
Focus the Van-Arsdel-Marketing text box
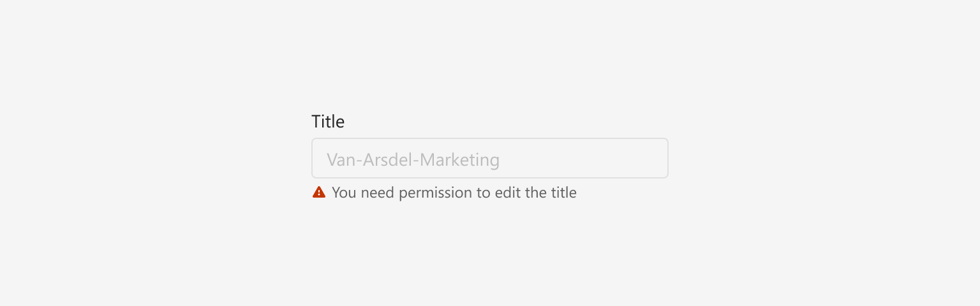(x=490, y=158)
